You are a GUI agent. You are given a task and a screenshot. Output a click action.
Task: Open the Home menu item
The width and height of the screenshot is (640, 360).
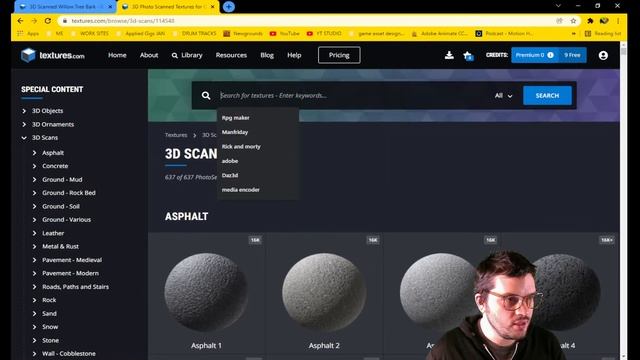point(117,55)
